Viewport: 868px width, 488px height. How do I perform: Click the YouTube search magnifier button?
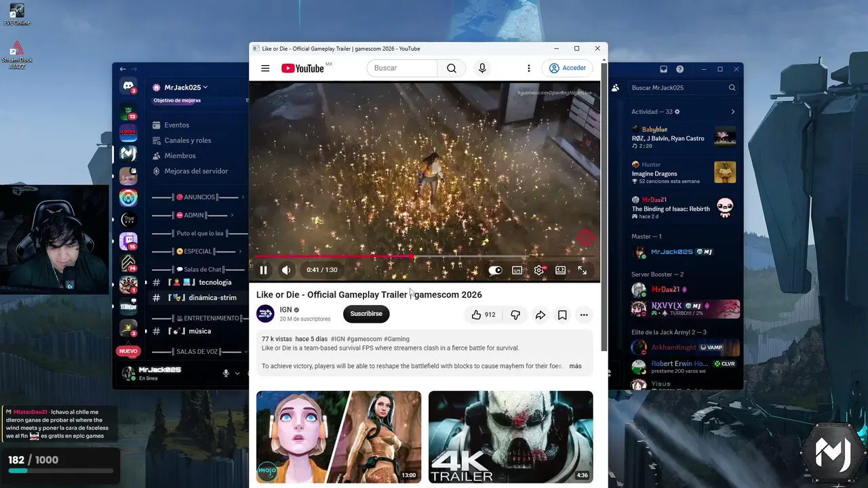click(x=452, y=68)
